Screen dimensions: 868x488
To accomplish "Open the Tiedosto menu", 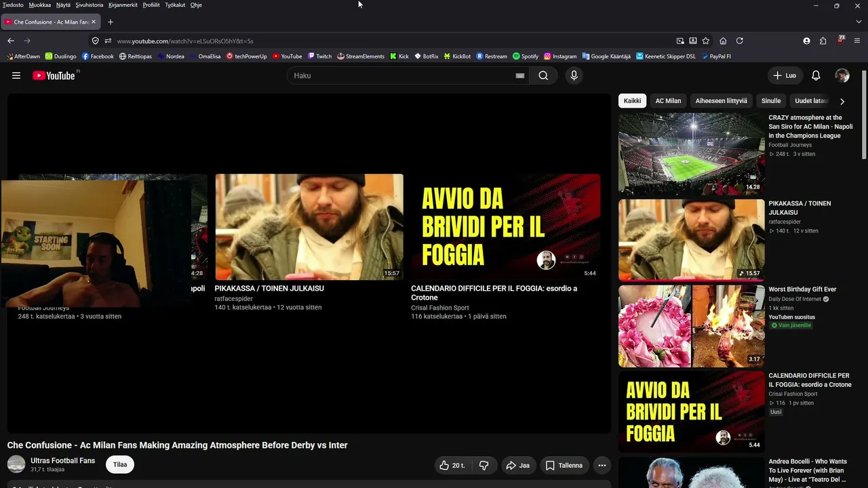I will click(13, 5).
